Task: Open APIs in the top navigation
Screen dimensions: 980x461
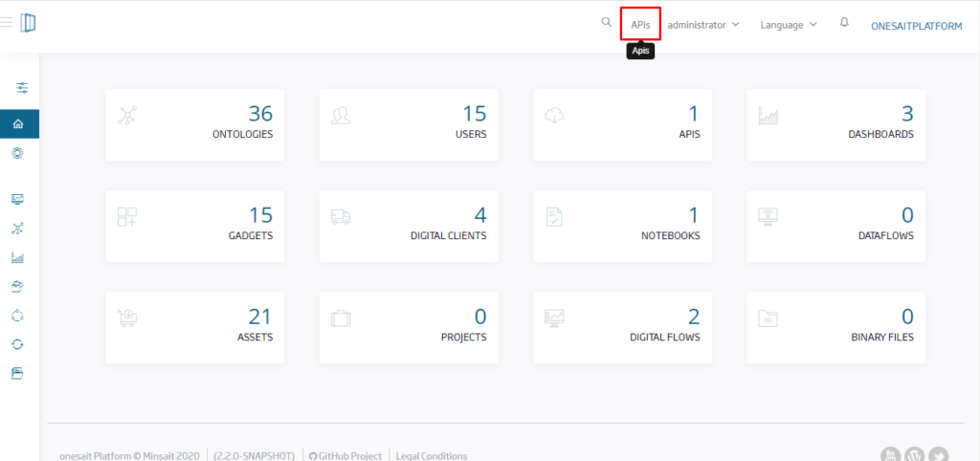Action: [640, 25]
